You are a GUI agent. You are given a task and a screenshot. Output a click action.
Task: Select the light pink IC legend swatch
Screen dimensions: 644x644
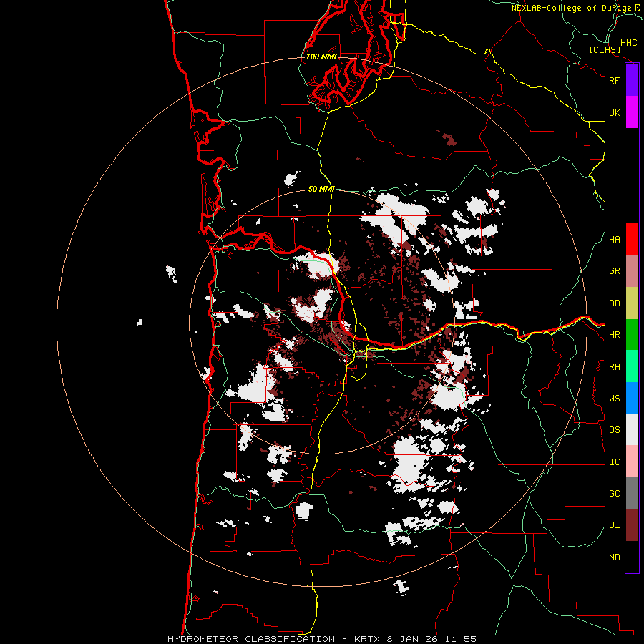pos(632,462)
